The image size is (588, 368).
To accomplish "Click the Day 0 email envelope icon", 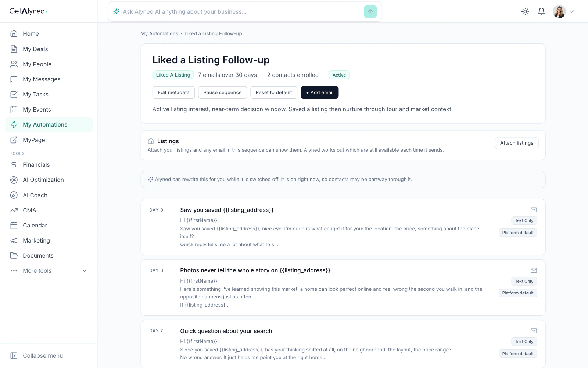I will point(534,210).
